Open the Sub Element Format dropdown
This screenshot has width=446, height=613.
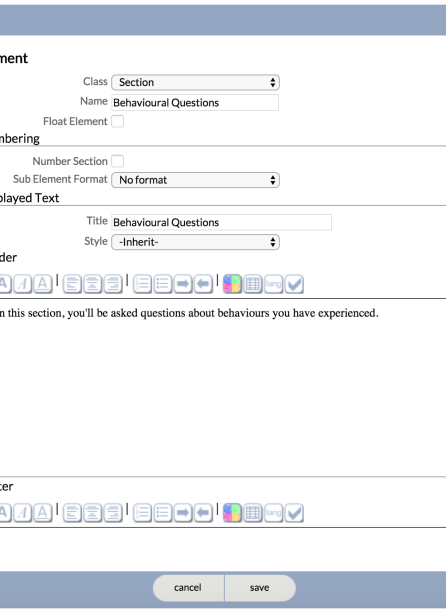click(x=195, y=180)
